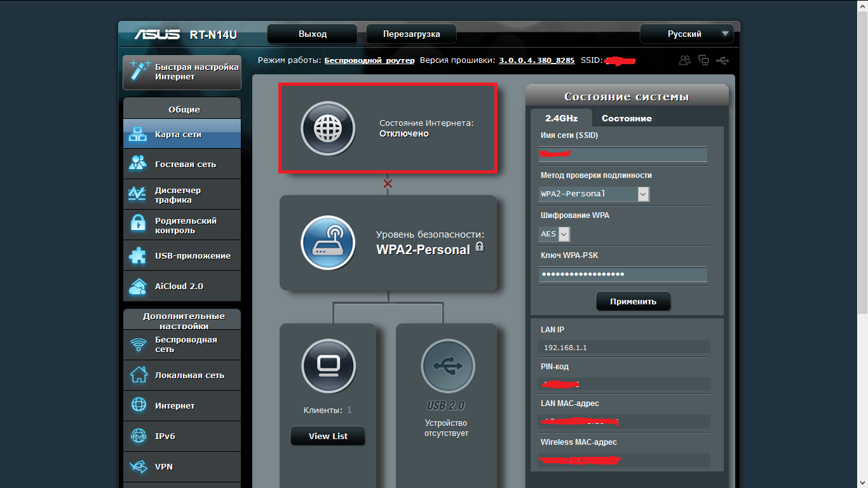868x488 pixels.
Task: Click the ASUS logo
Action: click(x=157, y=34)
